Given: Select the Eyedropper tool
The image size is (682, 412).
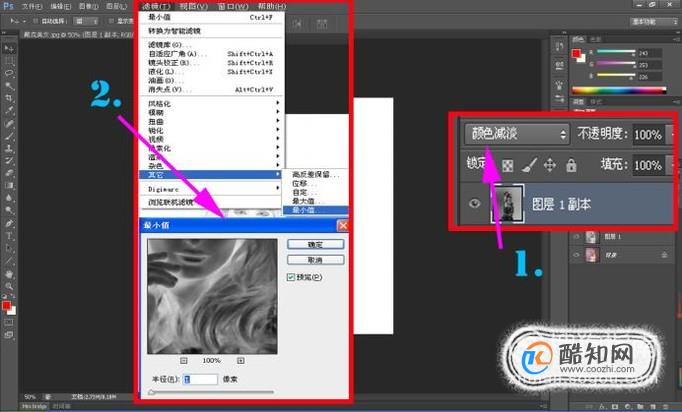Looking at the screenshot, I should (x=9, y=111).
